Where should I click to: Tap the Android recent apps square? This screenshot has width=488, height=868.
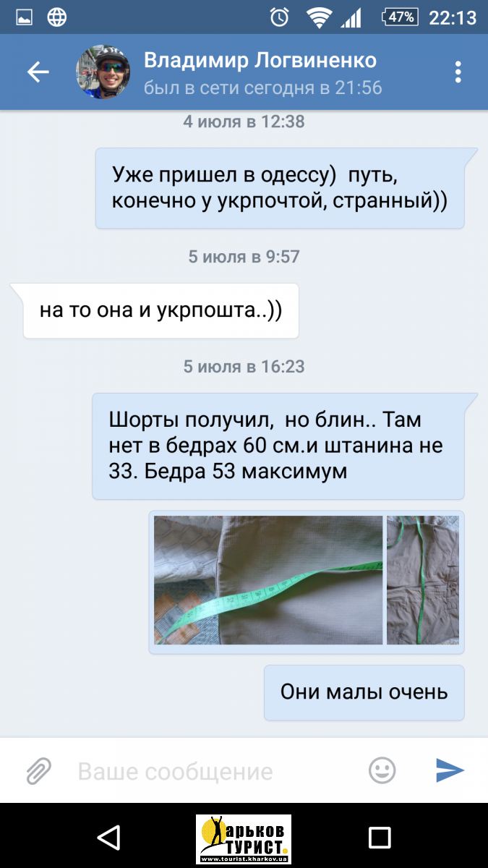point(380,838)
